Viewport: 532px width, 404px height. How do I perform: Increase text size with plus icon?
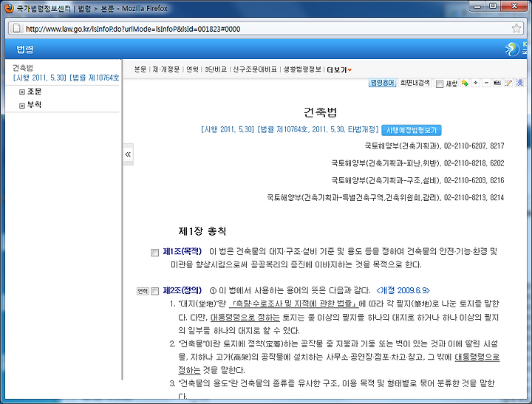(476, 83)
